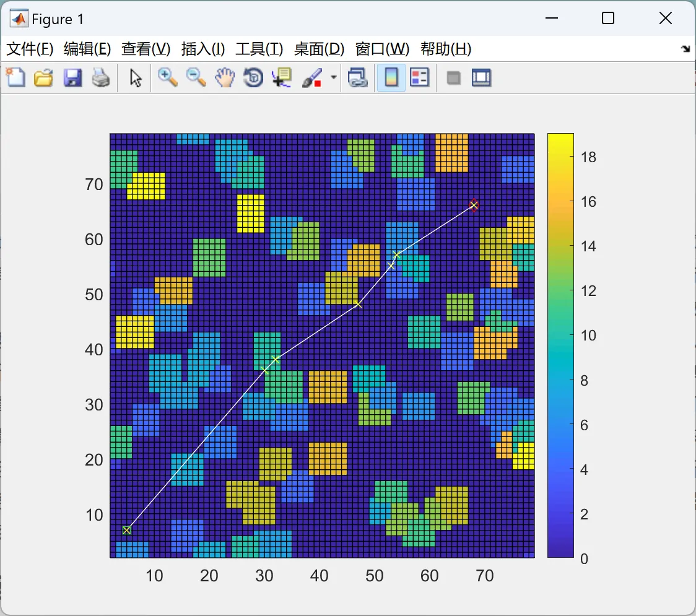The width and height of the screenshot is (696, 616).
Task: Expand the Brush color dropdown arrow
Action: 334,77
